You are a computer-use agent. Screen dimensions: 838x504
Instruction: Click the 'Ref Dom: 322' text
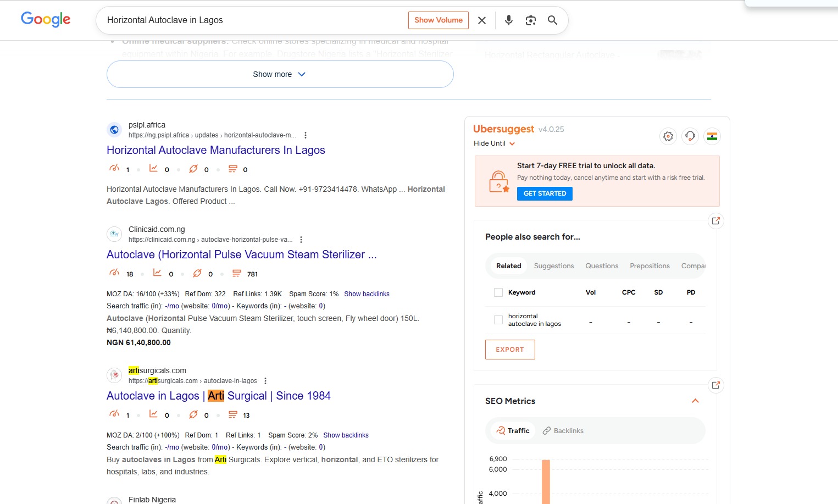(x=206, y=294)
